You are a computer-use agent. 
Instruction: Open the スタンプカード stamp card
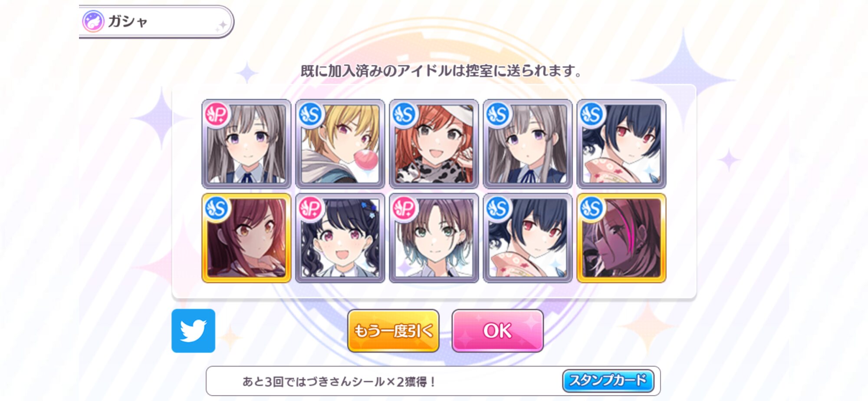coord(608,381)
